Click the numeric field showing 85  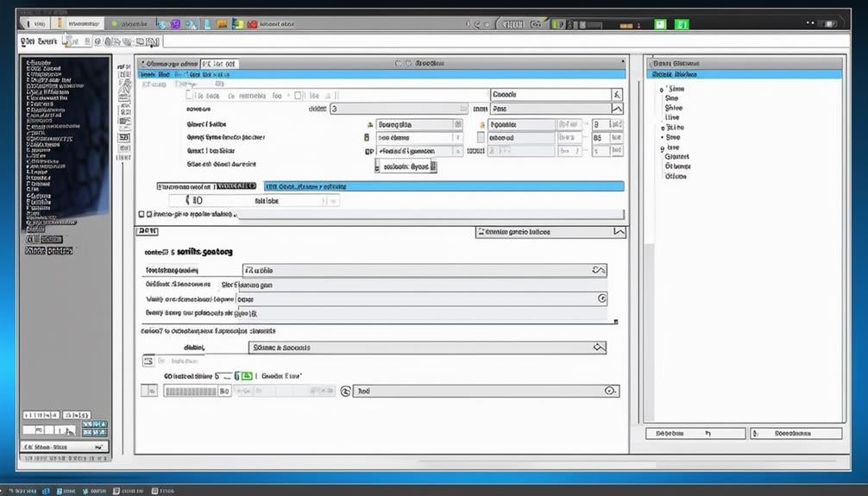click(601, 137)
